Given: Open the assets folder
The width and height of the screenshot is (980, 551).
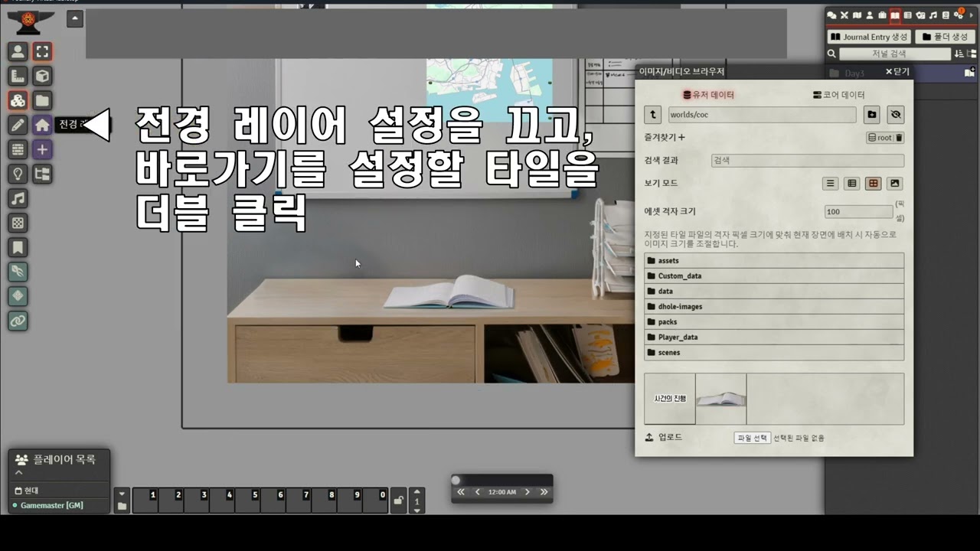Looking at the screenshot, I should [x=774, y=261].
